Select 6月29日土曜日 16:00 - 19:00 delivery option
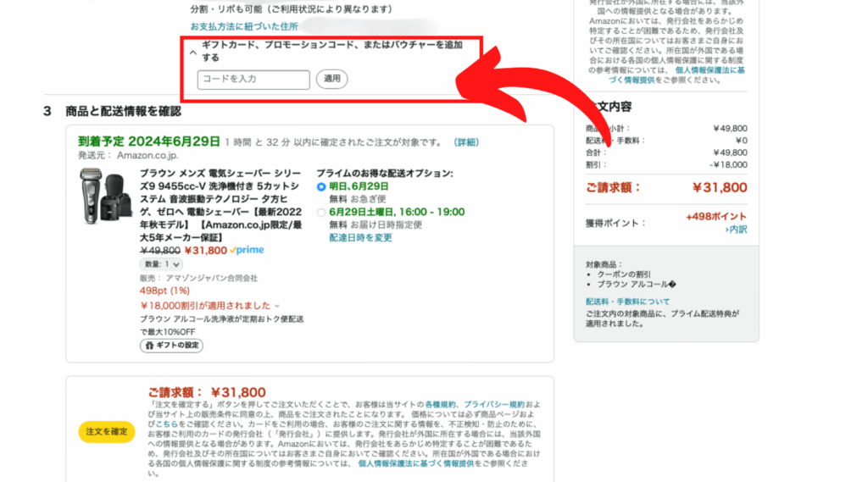 pyautogui.click(x=321, y=213)
